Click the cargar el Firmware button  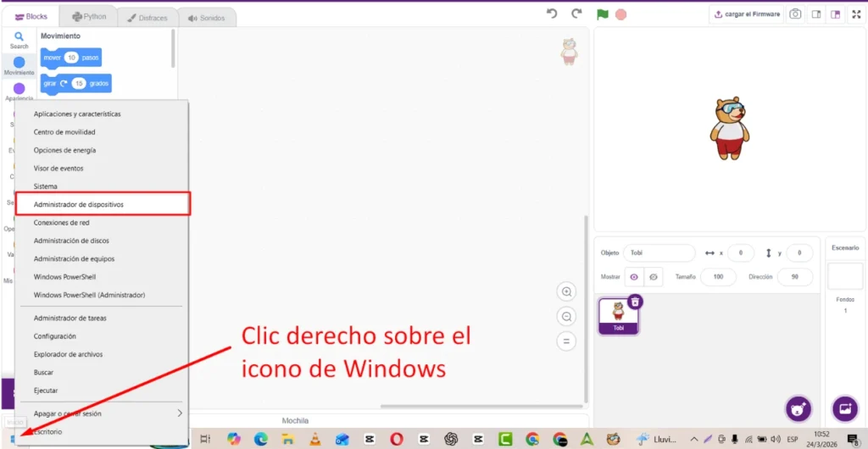pos(747,14)
